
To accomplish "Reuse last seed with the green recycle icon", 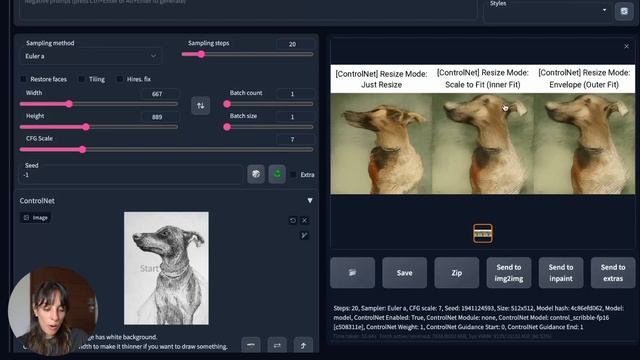I will click(x=277, y=174).
